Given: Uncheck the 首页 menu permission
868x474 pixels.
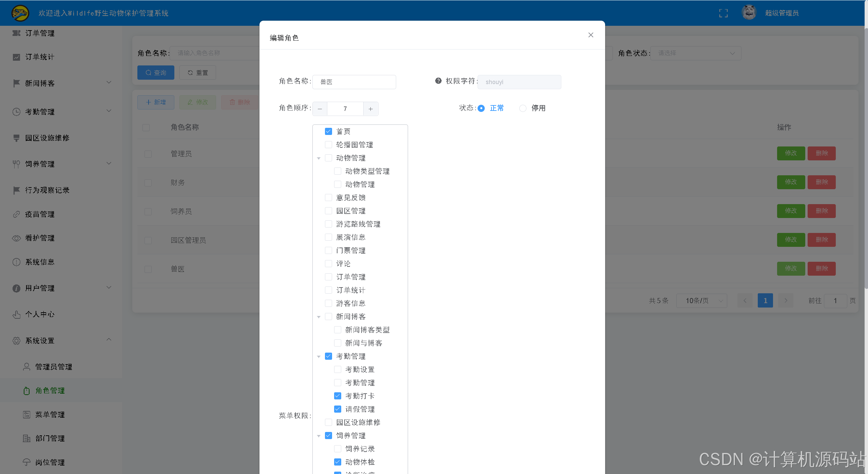Looking at the screenshot, I should [328, 131].
